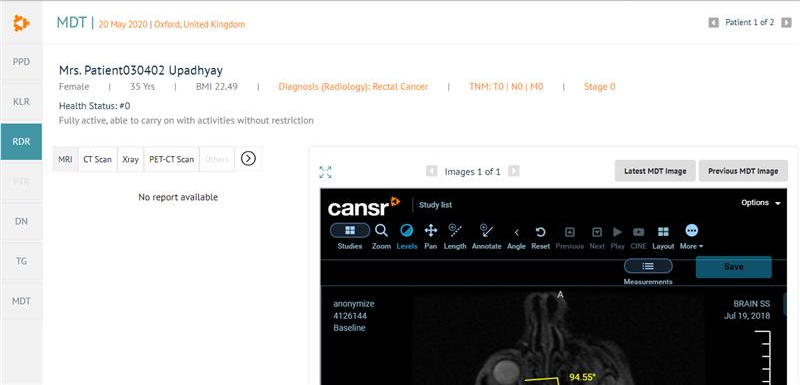
Task: Switch to the CT Scan tab
Action: click(97, 159)
